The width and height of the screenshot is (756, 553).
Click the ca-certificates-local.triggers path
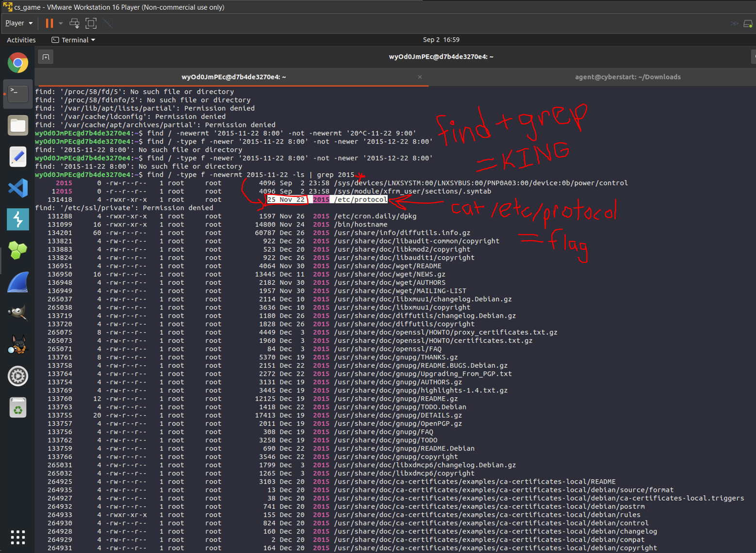(x=539, y=498)
